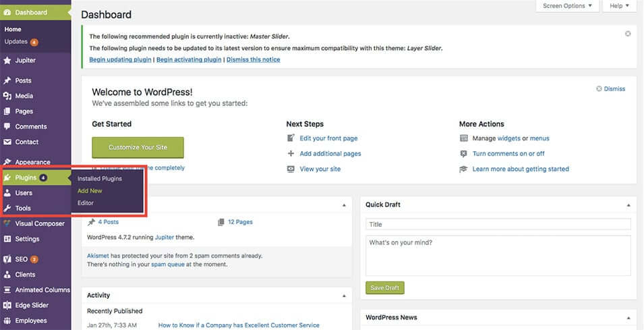
Task: Open the menus link
Action: 539,138
